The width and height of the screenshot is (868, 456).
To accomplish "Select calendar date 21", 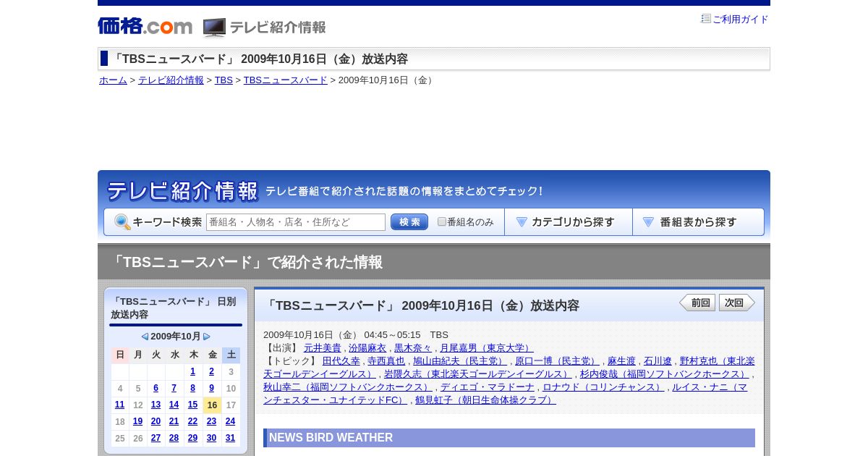I will tap(174, 422).
